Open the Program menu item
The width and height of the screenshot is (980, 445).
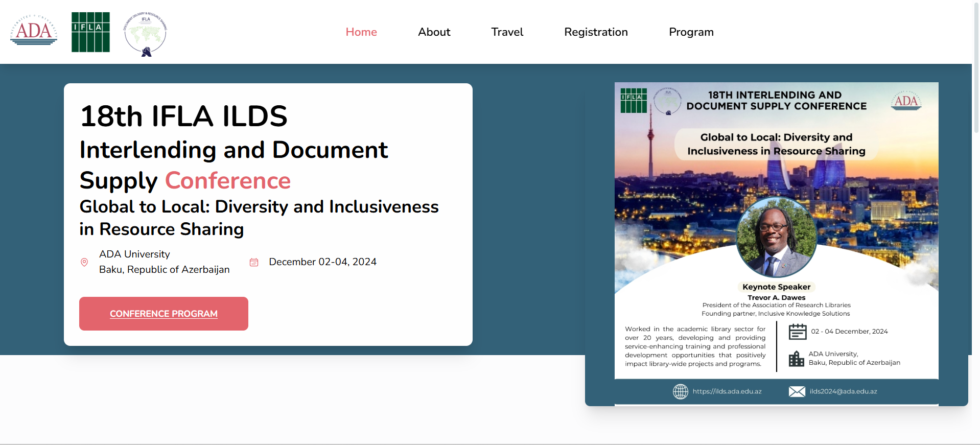coord(691,32)
